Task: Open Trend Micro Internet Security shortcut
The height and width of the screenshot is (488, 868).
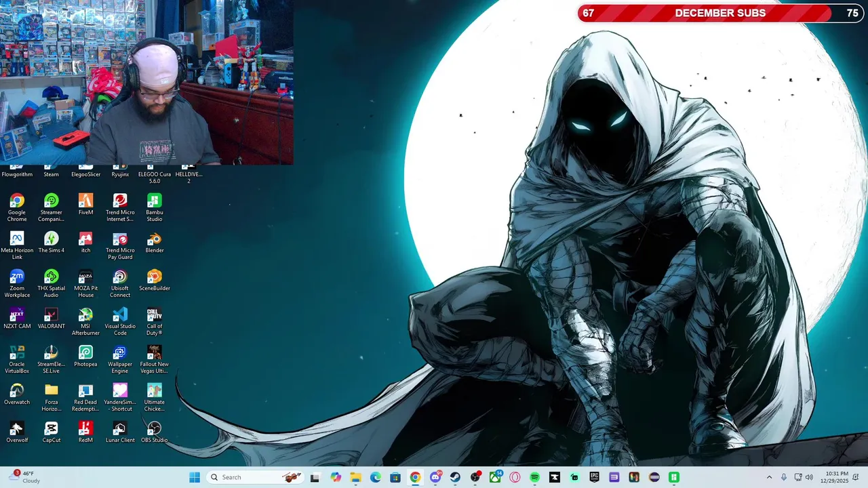Action: (x=120, y=207)
